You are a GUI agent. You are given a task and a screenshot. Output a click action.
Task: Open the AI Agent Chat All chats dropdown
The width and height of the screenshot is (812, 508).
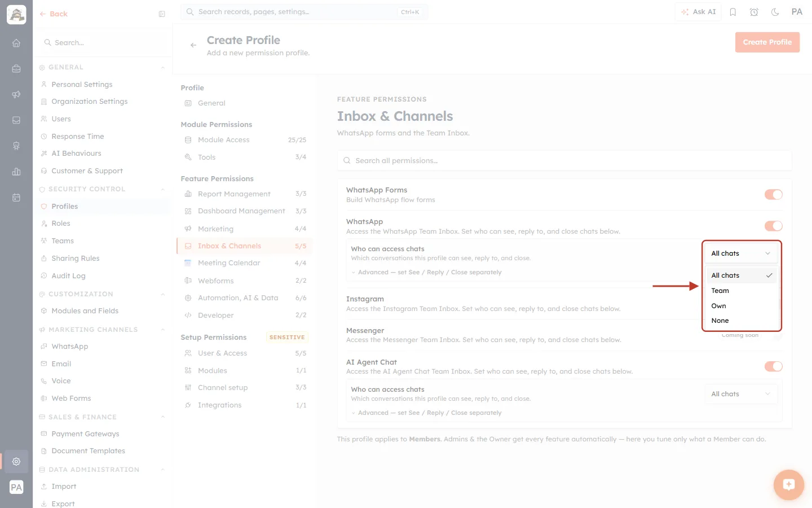click(x=741, y=394)
